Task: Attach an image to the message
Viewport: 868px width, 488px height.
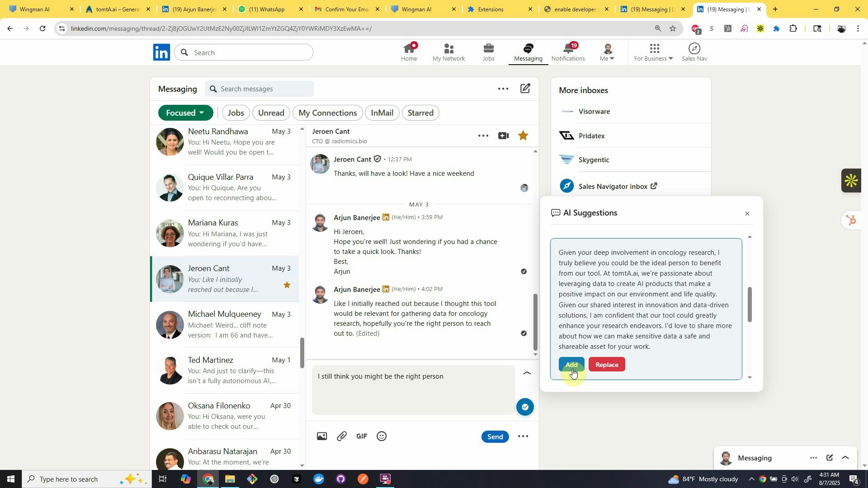Action: (321, 436)
